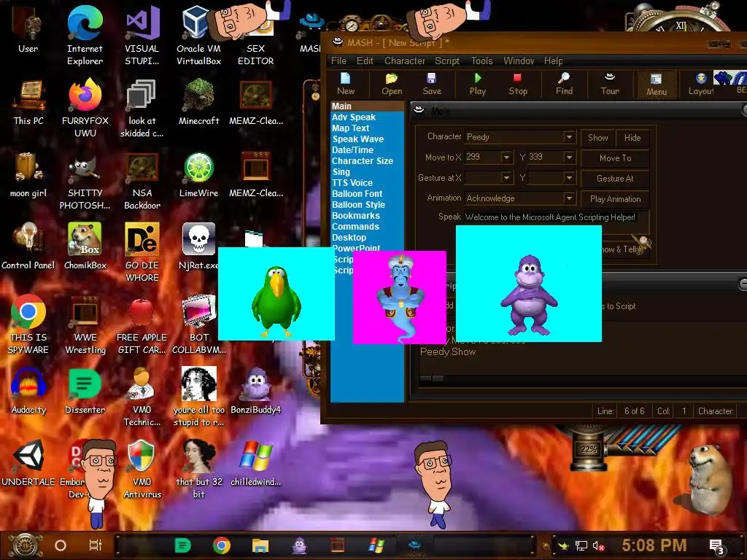Open the Tools menu
747x560 pixels.
point(481,61)
